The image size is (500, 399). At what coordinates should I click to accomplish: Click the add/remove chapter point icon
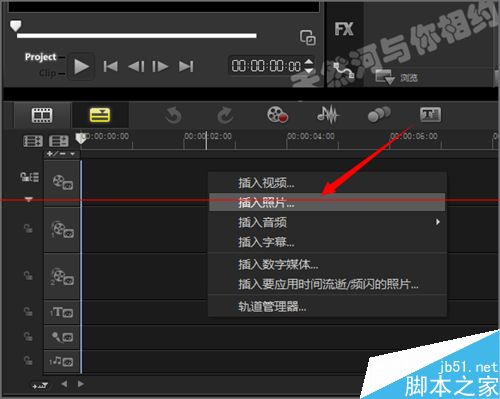point(59,141)
